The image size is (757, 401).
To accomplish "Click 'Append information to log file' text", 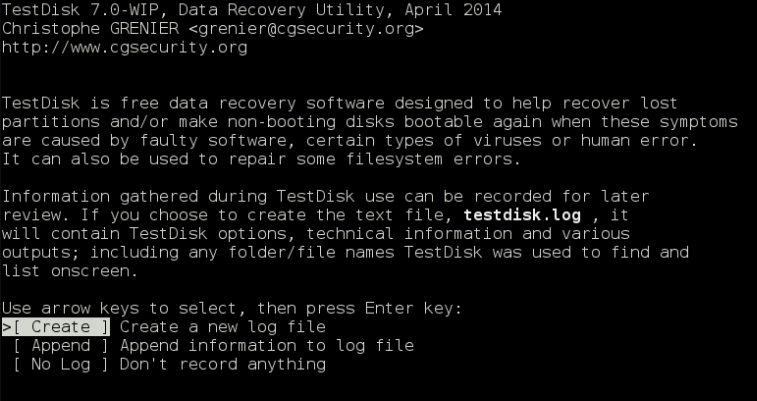I will [x=266, y=346].
